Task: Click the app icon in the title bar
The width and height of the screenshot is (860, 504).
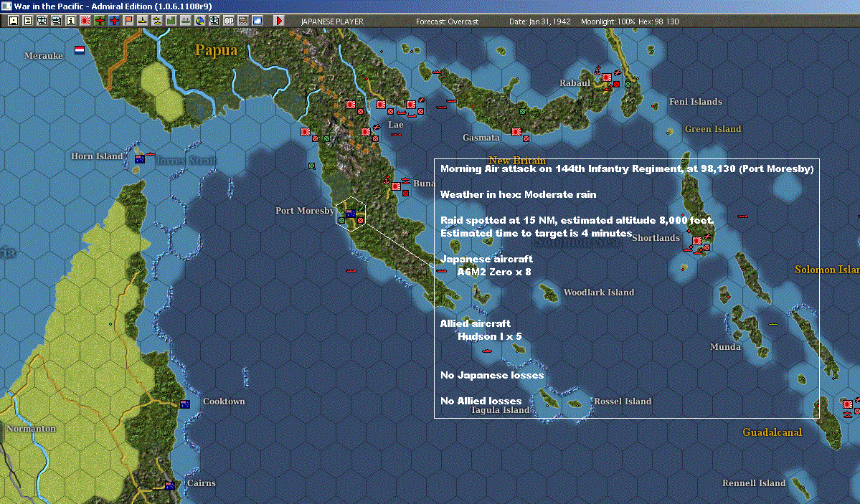Action: point(6,6)
